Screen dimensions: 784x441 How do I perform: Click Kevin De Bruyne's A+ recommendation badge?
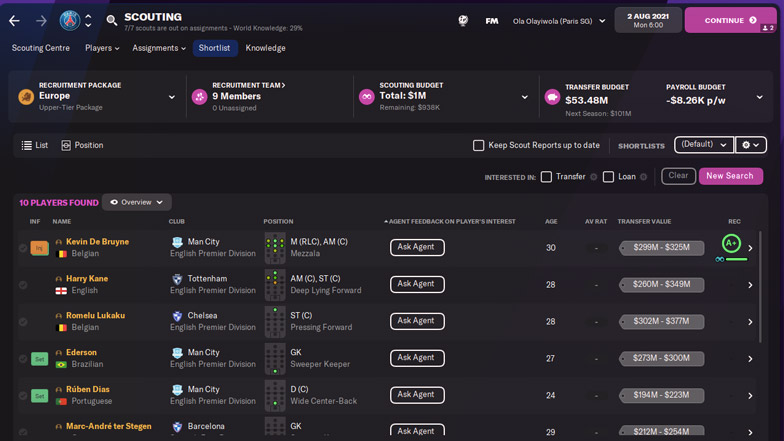pos(731,244)
